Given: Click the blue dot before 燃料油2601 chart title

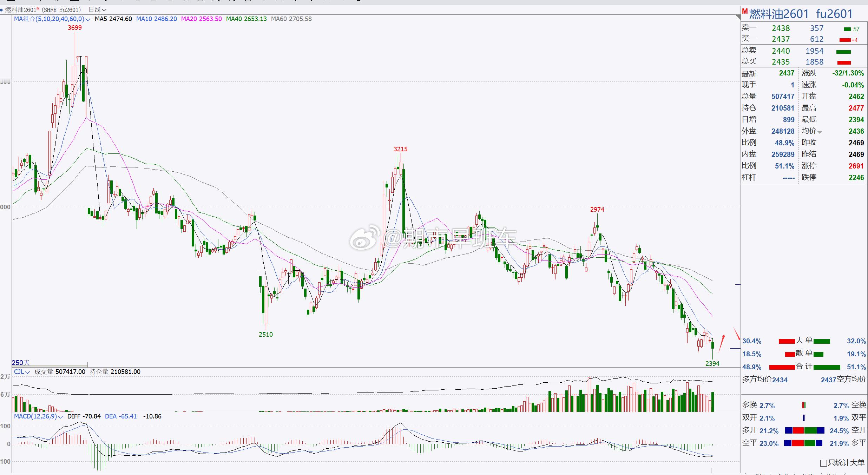Looking at the screenshot, I should point(2,10).
